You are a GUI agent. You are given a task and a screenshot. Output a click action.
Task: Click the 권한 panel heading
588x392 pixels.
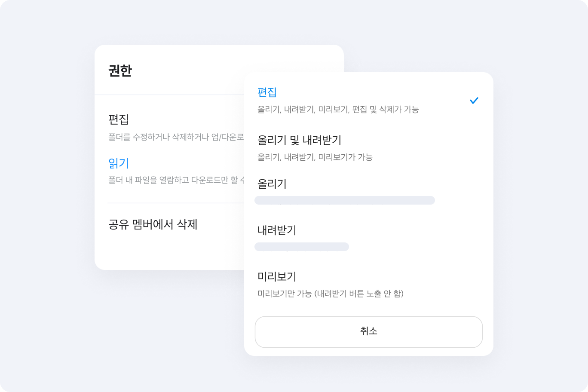120,71
